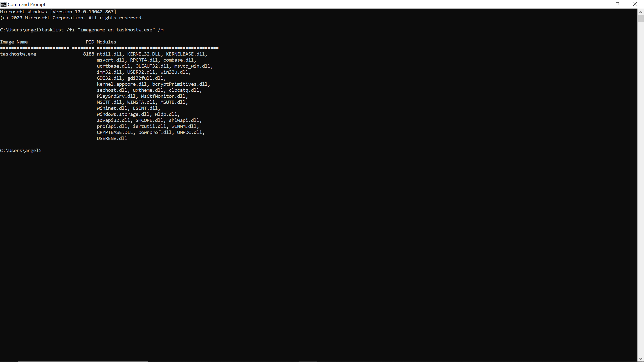
Task: Click the "Image Name" column header
Action: point(14,42)
